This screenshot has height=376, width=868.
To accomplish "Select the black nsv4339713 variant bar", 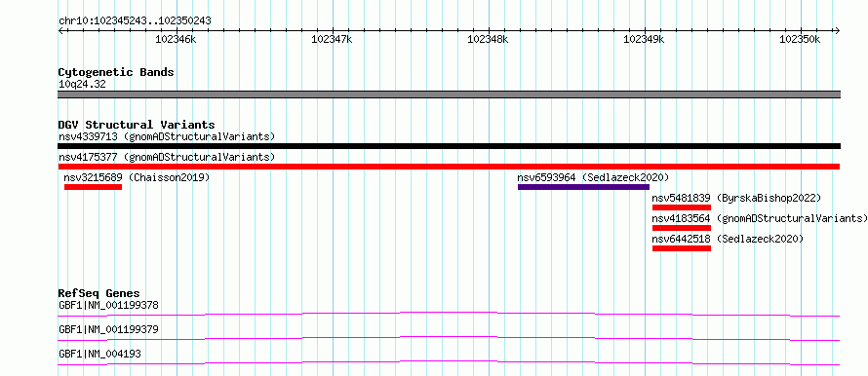I will coord(449,146).
